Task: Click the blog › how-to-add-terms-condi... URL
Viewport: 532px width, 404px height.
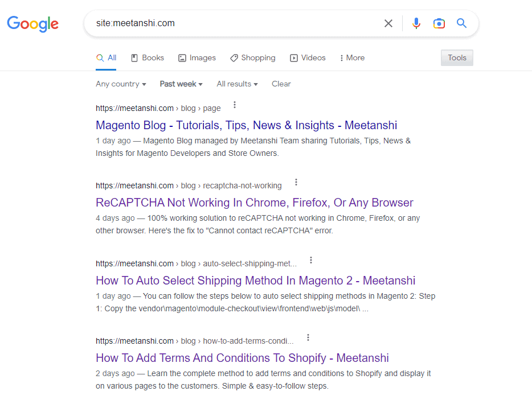Action: point(194,341)
